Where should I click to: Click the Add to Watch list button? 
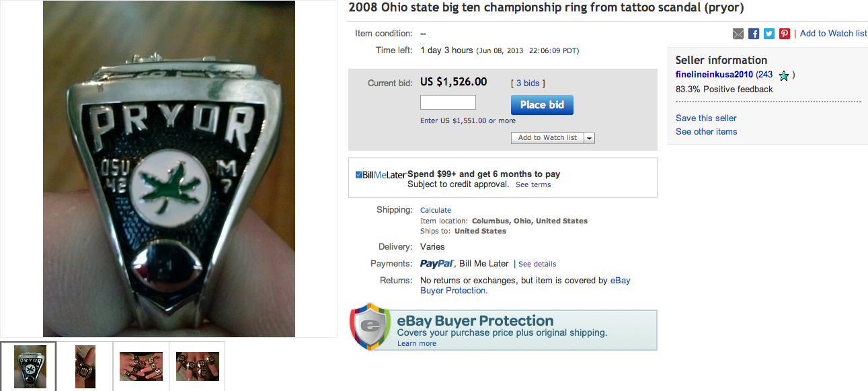(547, 138)
